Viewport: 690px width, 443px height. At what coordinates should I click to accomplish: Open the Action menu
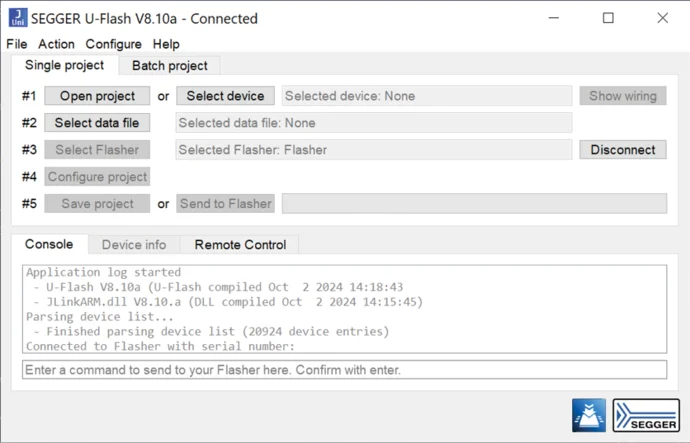tap(56, 44)
